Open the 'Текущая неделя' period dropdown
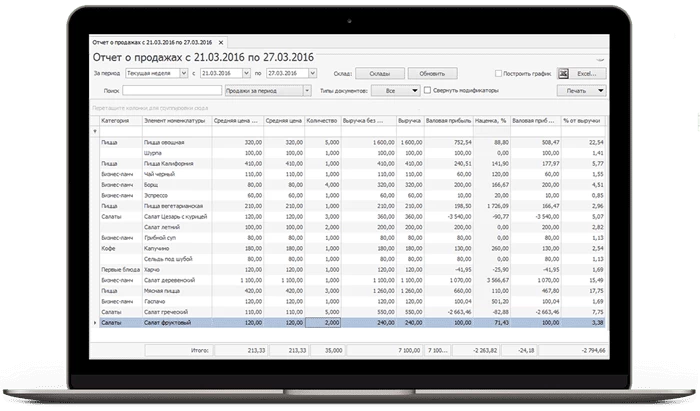The width and height of the screenshot is (700, 411). click(x=182, y=74)
